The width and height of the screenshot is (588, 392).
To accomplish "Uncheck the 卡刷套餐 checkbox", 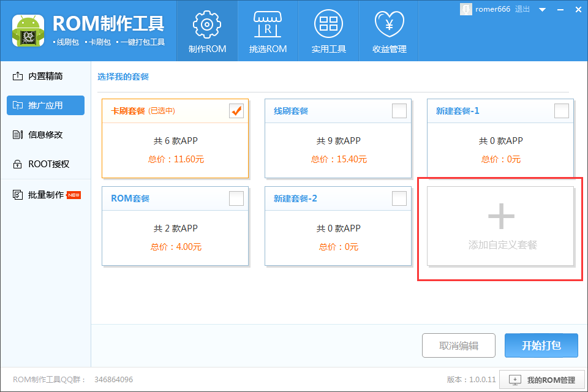I will click(236, 111).
